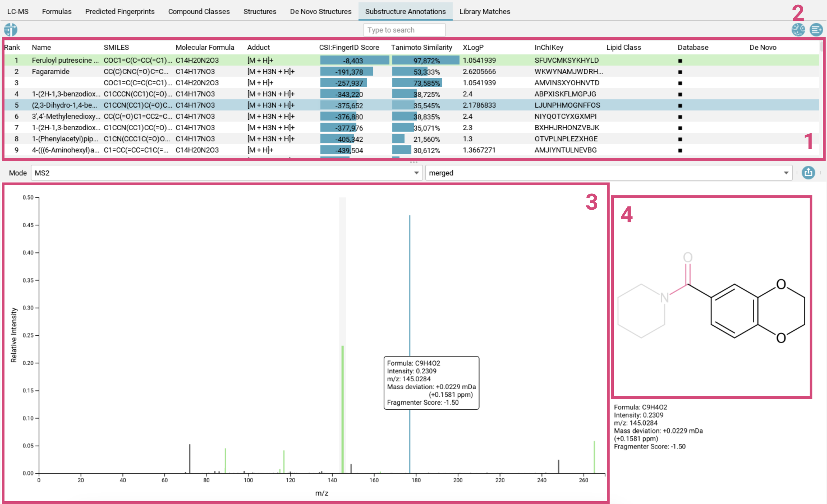The width and height of the screenshot is (827, 504).
Task: Sort by the SMILES column header
Action: 116,47
